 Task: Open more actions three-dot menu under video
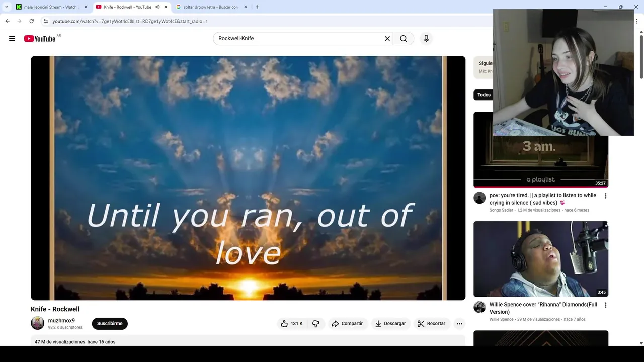coord(459,324)
